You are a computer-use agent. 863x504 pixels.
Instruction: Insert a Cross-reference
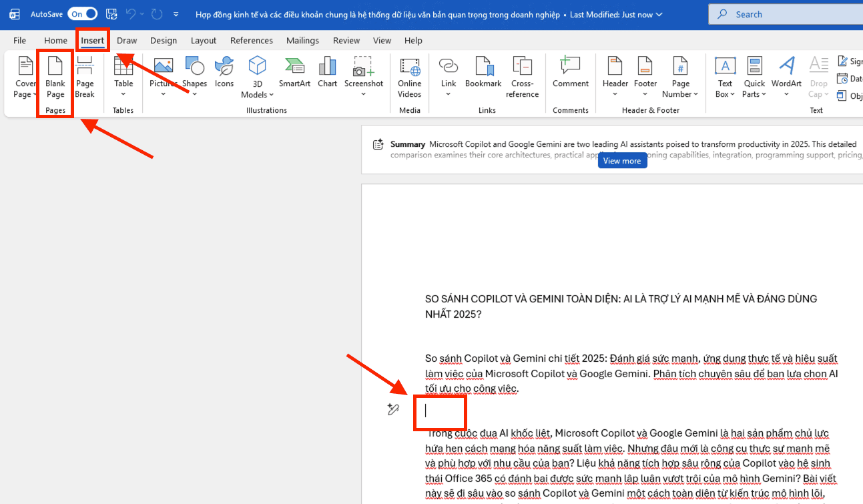tap(522, 76)
